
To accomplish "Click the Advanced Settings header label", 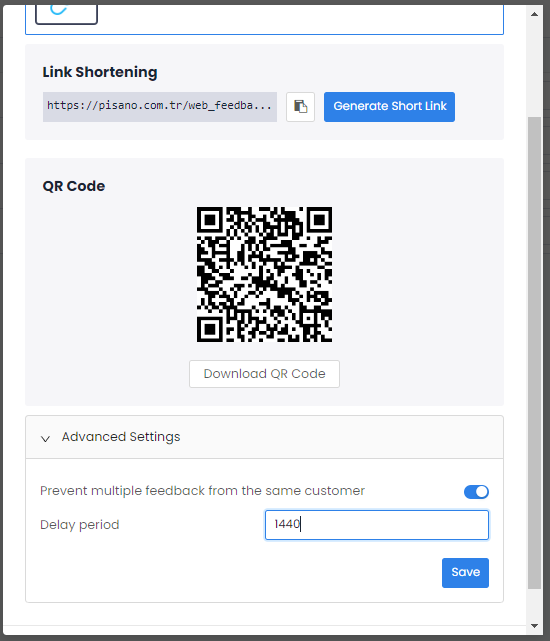I will coord(121,437).
